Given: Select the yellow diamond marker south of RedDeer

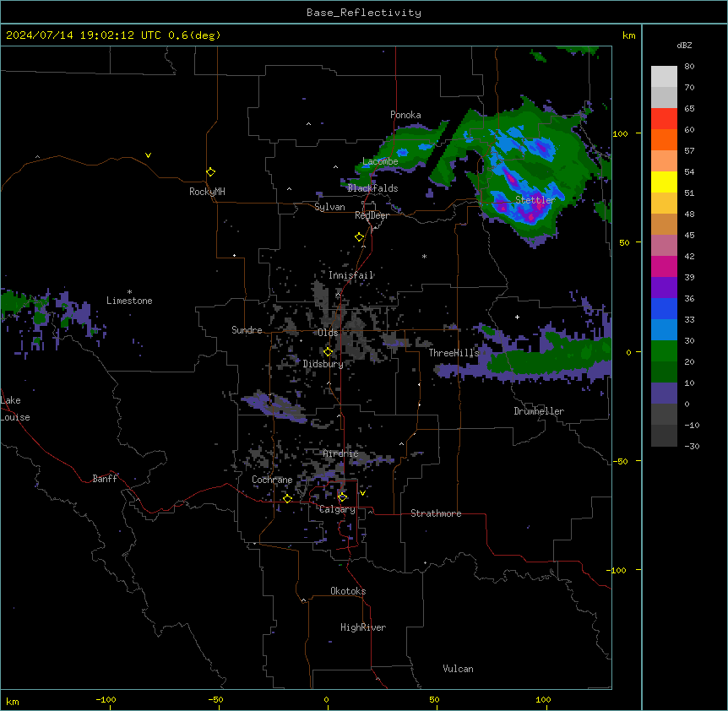Looking at the screenshot, I should click(360, 237).
